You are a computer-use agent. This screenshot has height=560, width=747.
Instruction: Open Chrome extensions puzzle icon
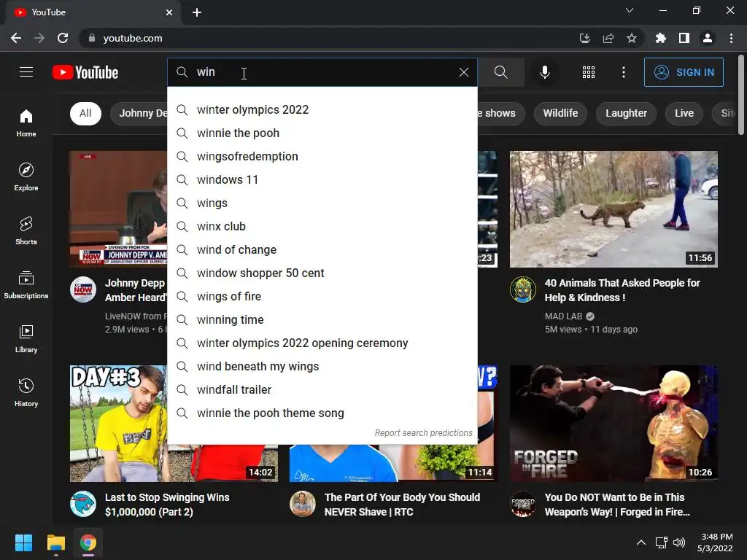[x=661, y=38]
